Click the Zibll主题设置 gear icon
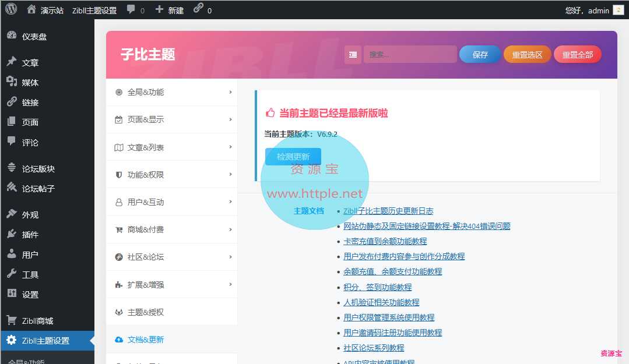This screenshot has height=364, width=629. tap(12, 340)
